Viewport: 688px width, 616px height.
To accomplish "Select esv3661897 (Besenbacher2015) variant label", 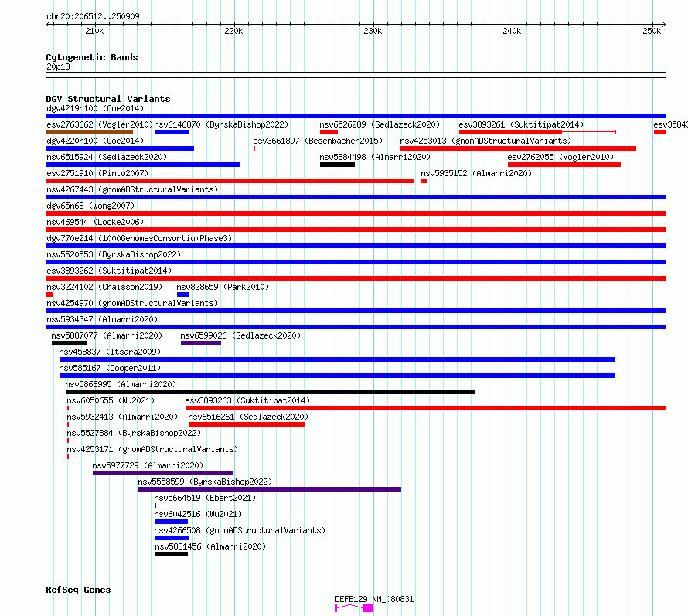I will (x=318, y=141).
